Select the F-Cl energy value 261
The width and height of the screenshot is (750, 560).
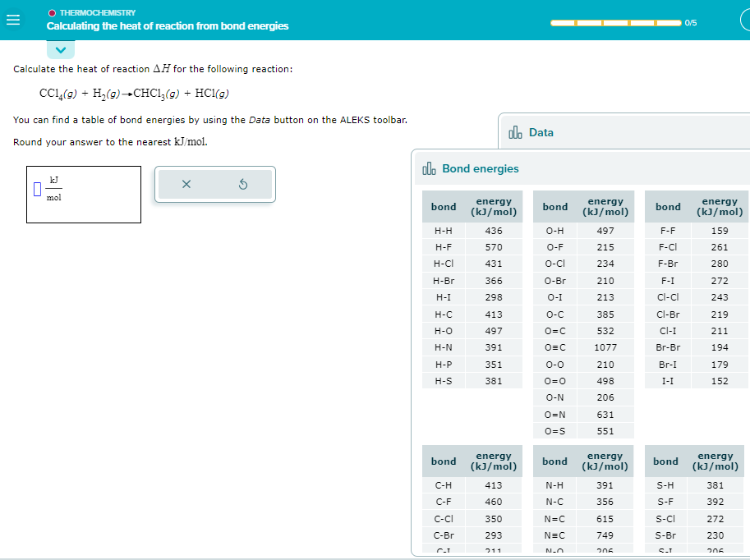click(720, 247)
